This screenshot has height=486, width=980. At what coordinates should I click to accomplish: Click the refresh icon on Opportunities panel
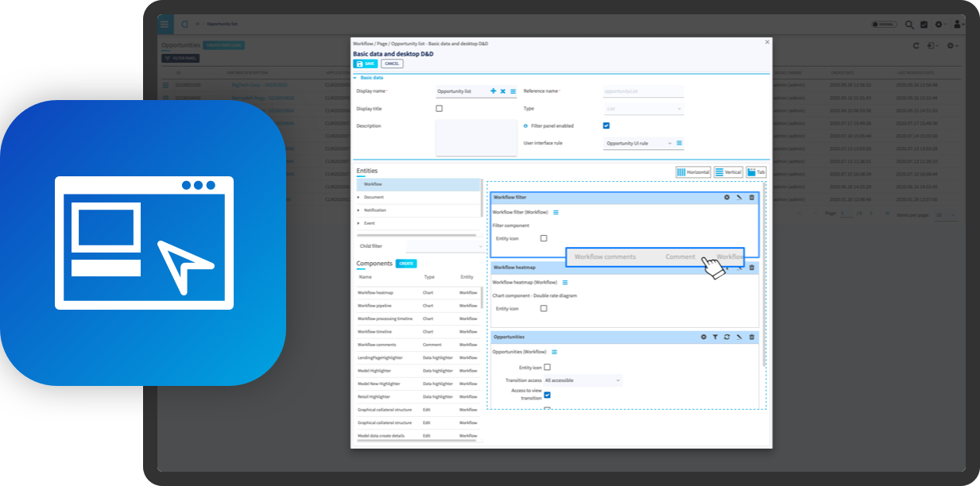(726, 337)
